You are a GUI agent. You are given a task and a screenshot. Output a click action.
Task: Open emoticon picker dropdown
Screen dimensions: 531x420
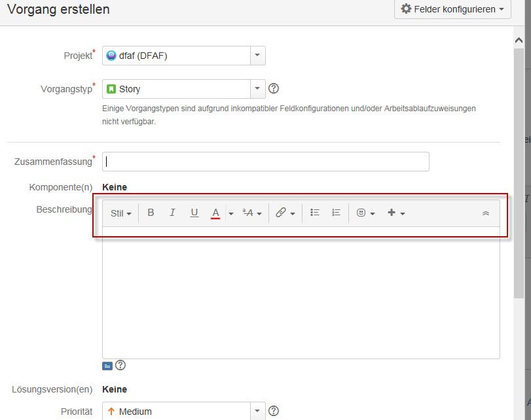[365, 213]
